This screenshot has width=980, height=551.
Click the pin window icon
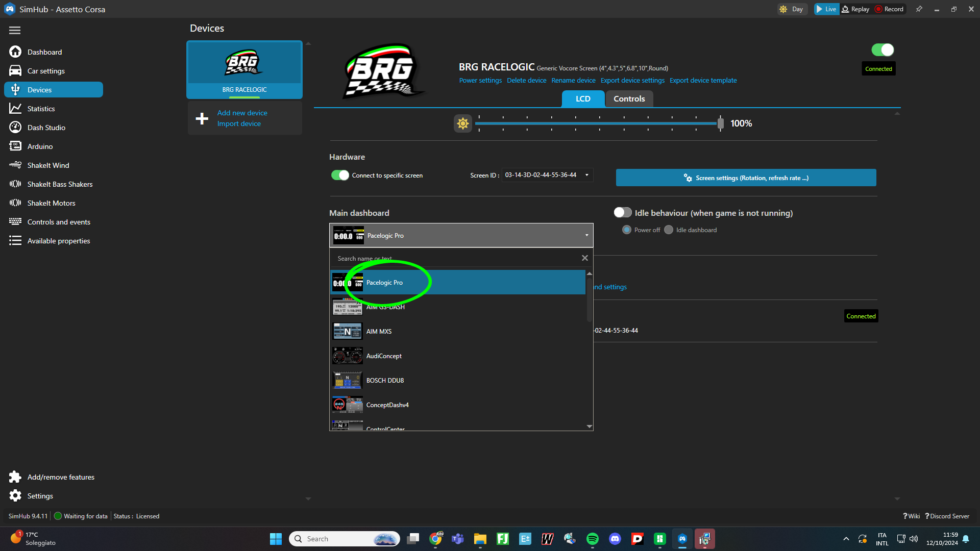pyautogui.click(x=919, y=9)
